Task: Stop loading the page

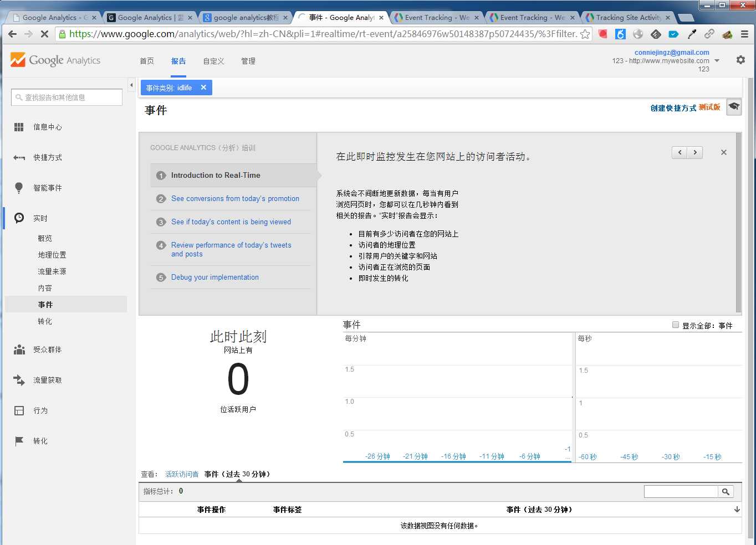Action: click(44, 34)
